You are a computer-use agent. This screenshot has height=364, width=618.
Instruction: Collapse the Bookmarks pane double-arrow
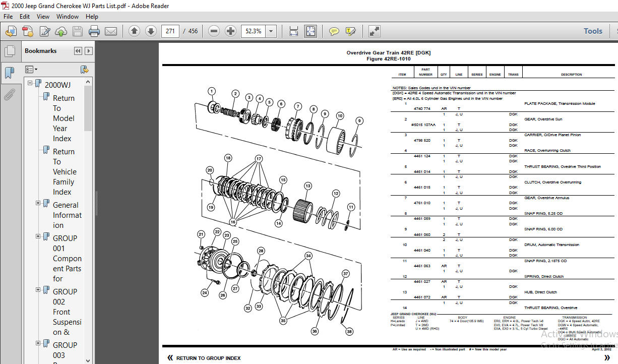[78, 51]
